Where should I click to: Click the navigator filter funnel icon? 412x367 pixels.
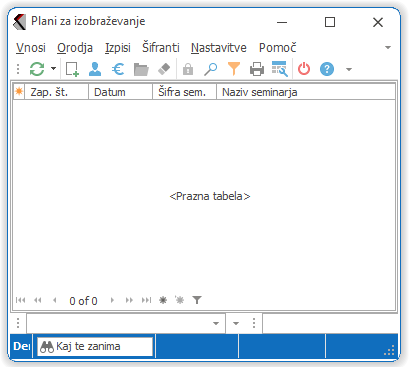tap(197, 300)
